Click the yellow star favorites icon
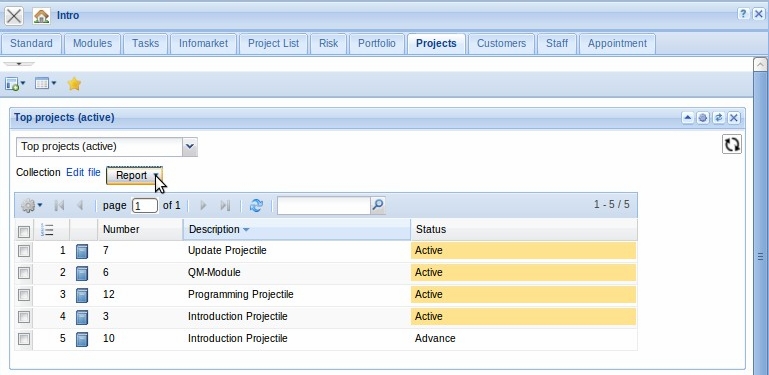 (74, 84)
